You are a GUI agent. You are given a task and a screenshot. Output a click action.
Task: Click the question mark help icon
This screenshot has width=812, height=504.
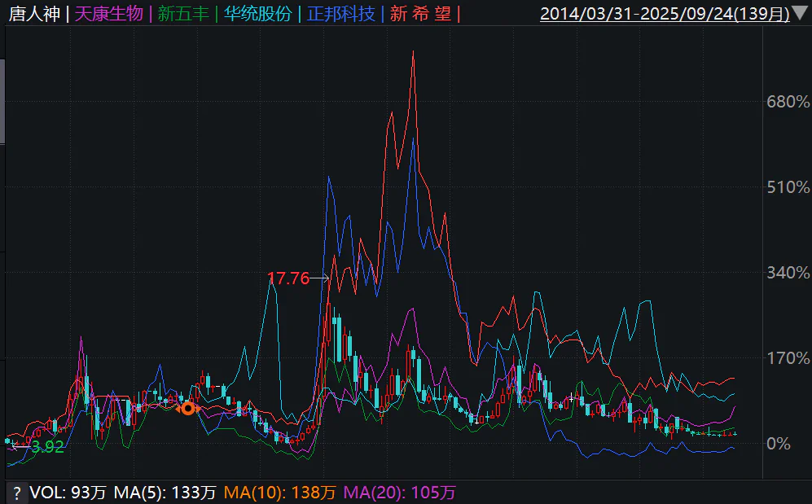pos(15,493)
